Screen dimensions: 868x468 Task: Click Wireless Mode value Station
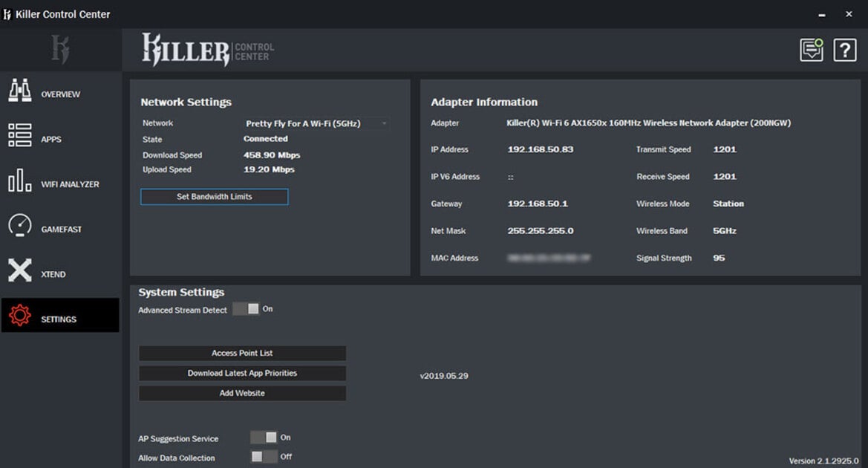(728, 204)
